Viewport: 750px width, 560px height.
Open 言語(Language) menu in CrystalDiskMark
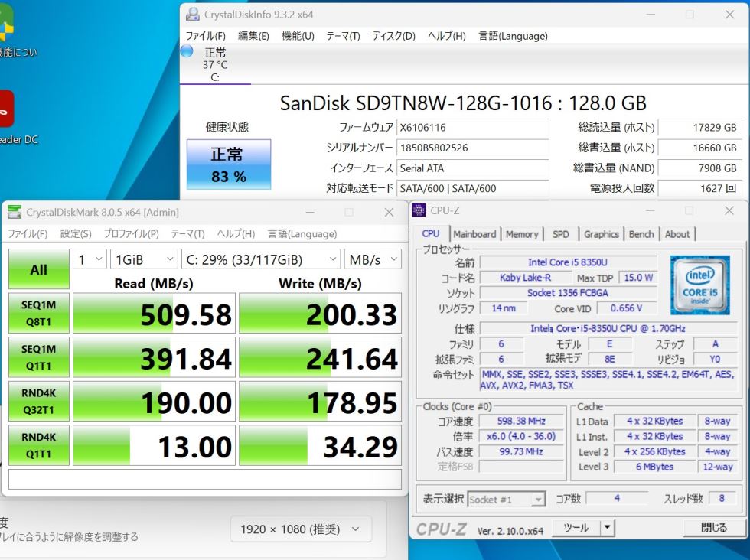pos(302,234)
